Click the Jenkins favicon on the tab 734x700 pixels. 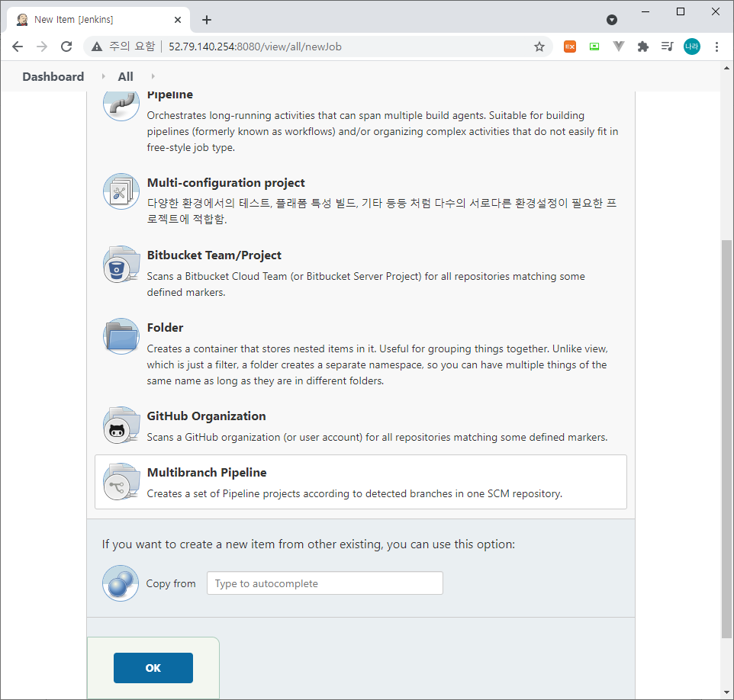(x=22, y=20)
